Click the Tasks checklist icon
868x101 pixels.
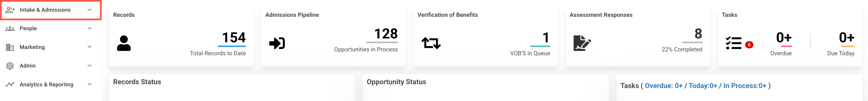(x=734, y=43)
